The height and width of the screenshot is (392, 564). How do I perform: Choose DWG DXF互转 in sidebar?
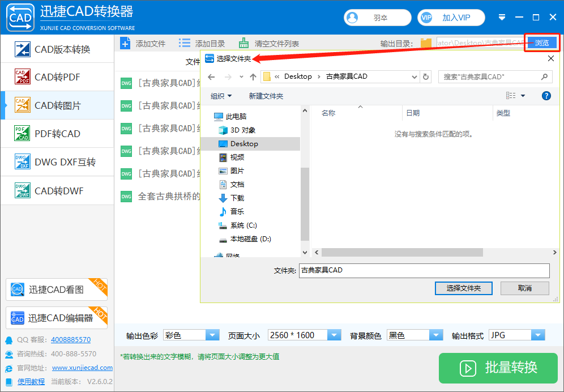pyautogui.click(x=57, y=162)
